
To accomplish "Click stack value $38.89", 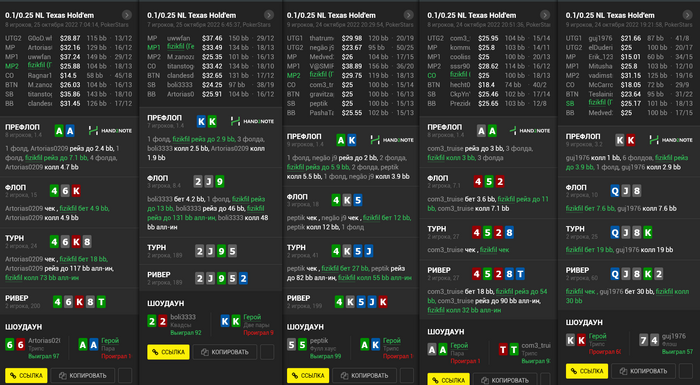I will click(352, 66).
